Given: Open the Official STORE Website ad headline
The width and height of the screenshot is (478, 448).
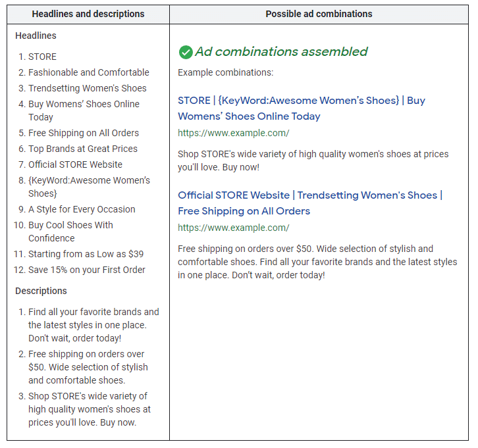Looking at the screenshot, I should [x=309, y=203].
